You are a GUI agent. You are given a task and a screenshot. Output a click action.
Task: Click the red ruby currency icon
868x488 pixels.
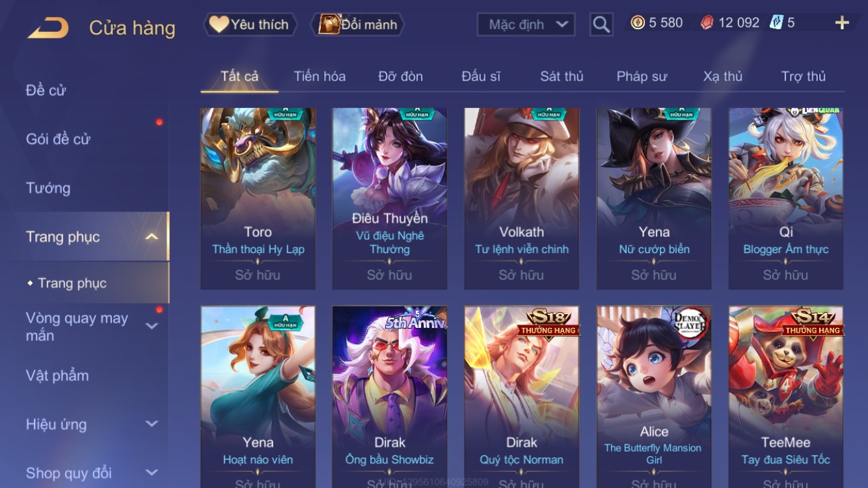[x=707, y=23]
